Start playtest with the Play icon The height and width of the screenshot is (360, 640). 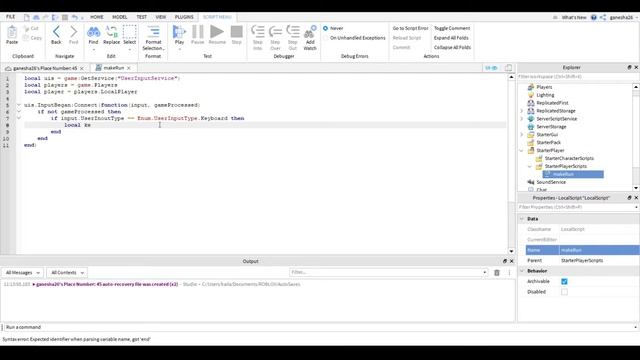pyautogui.click(x=179, y=32)
